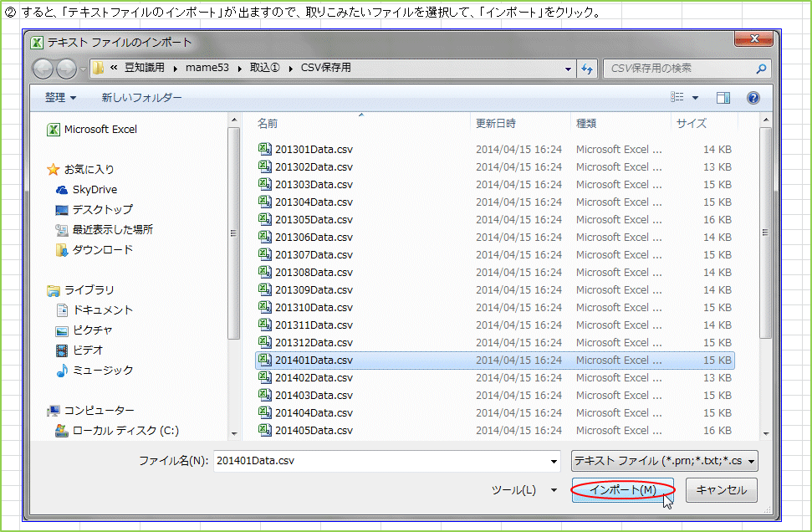Click navigation pane scroll up arrow

[x=234, y=120]
